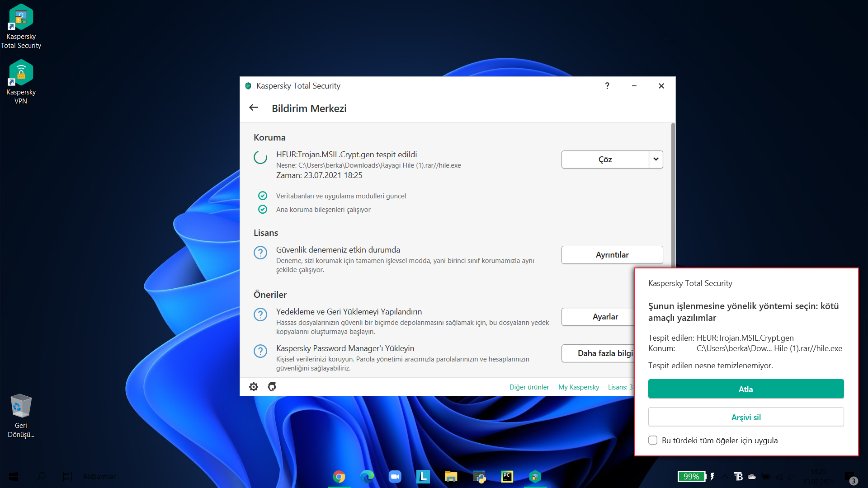The width and height of the screenshot is (868, 488).
Task: Click the back arrow in Bildirim Merkezi
Action: tap(254, 108)
